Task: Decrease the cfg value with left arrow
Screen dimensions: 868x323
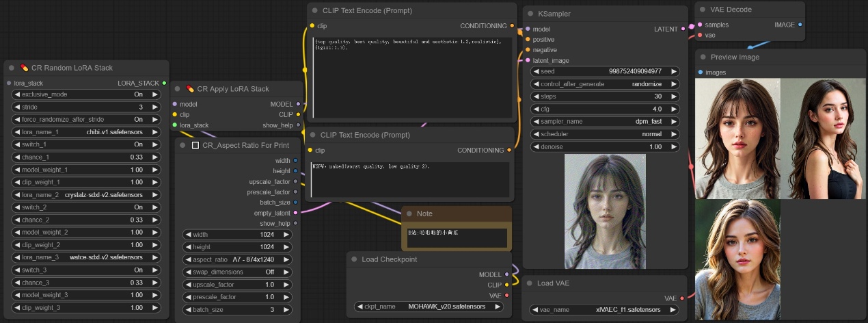Action: click(x=535, y=109)
